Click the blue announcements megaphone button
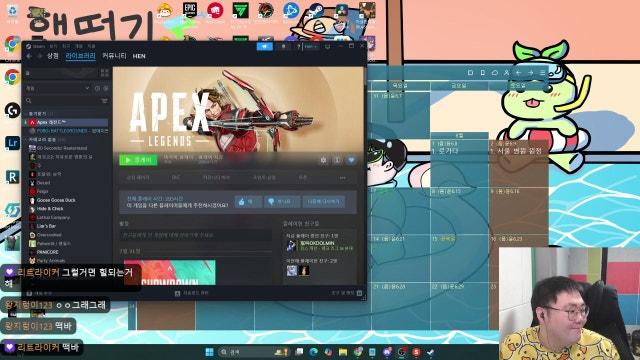 click(x=264, y=47)
